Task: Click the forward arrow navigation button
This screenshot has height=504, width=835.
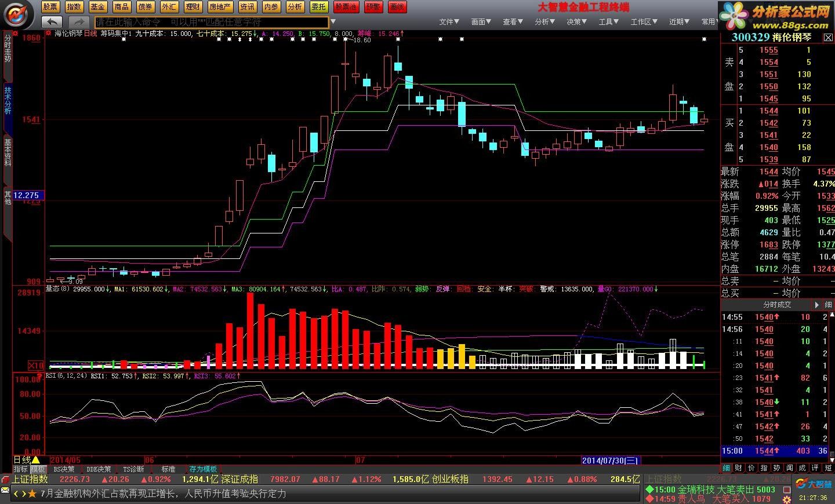Action: (79, 21)
